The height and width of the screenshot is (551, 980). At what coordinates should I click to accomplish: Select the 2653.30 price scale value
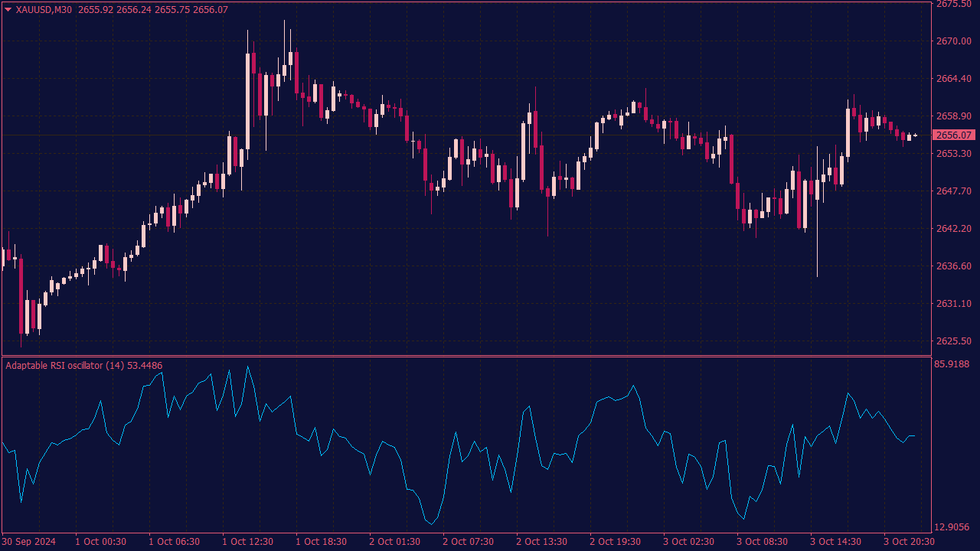tap(953, 154)
